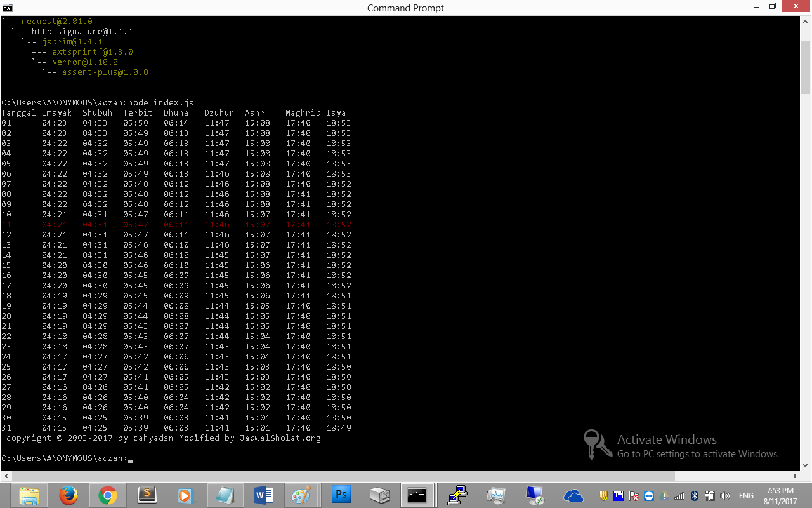Launch Firefox from the taskbar
This screenshot has height=508, width=812.
tap(69, 495)
